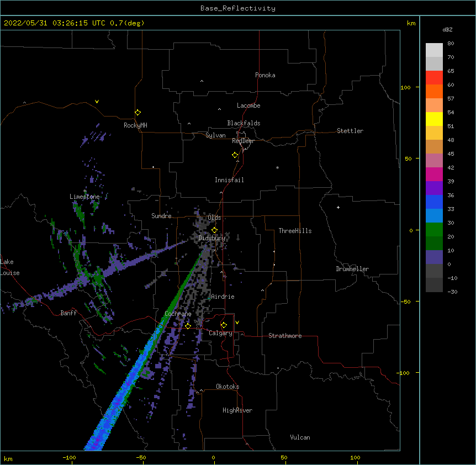Click the Vulcan label
Image resolution: width=476 pixels, height=465 pixels.
coord(300,437)
